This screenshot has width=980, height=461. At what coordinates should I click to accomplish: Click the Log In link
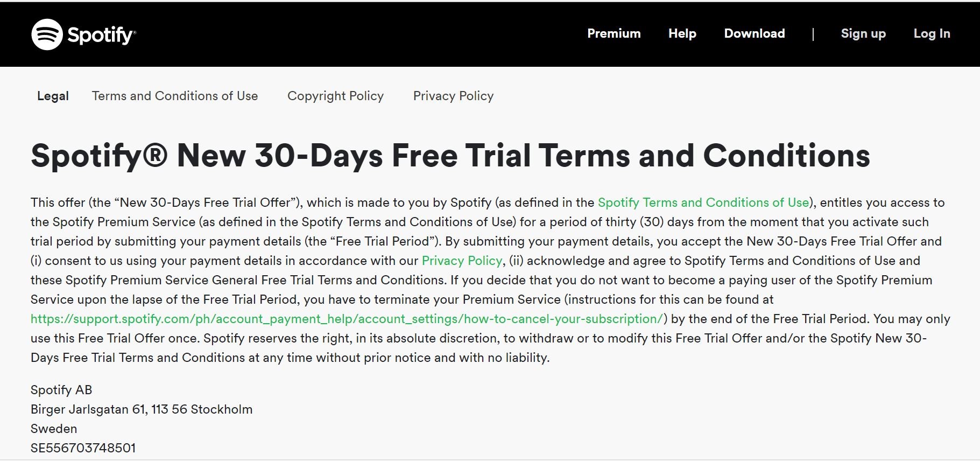(932, 33)
